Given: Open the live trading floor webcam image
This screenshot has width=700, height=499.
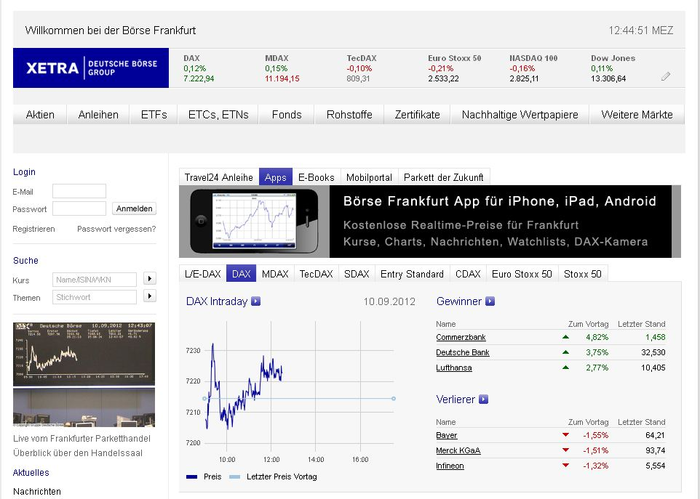Looking at the screenshot, I should [84, 374].
